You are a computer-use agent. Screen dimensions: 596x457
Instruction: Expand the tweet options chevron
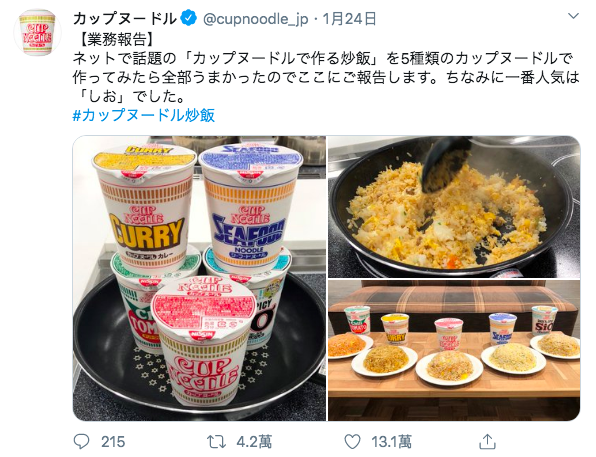click(573, 16)
